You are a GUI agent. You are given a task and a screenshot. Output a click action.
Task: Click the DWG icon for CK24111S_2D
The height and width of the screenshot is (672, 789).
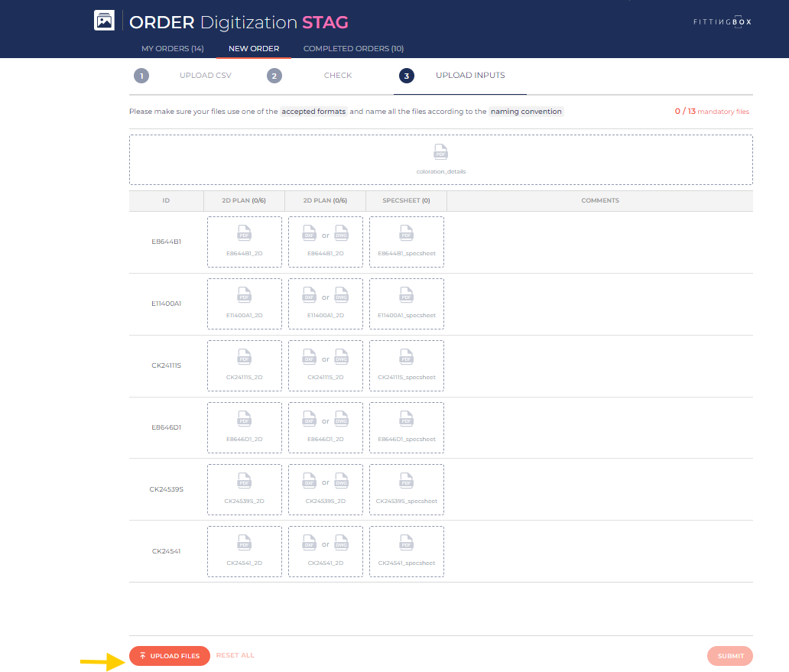tap(341, 357)
